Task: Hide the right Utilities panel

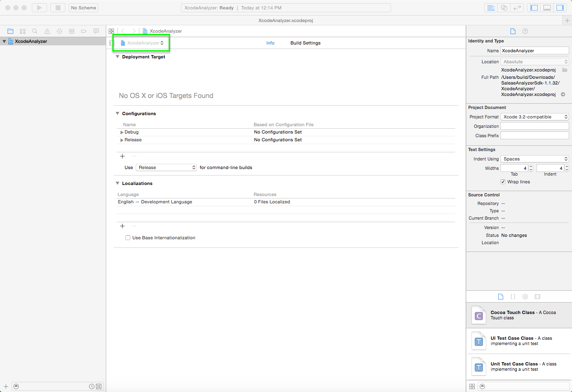Action: coord(560,8)
